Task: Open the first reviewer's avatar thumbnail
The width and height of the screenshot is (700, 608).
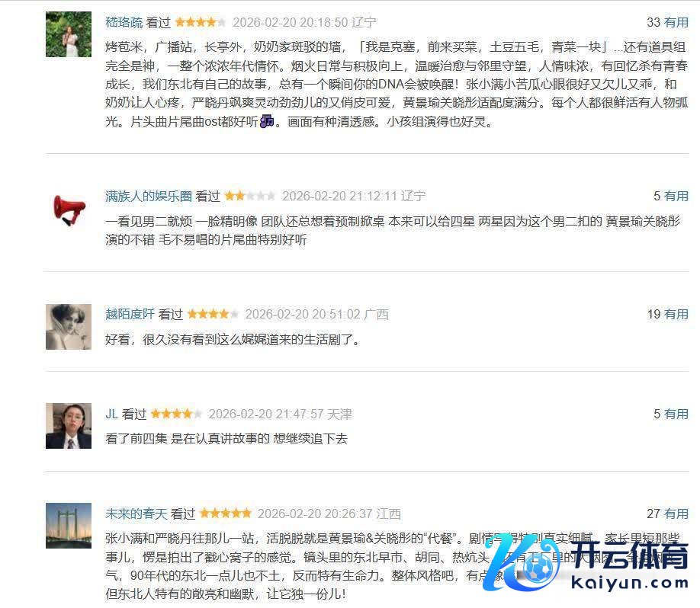Action: (x=69, y=34)
